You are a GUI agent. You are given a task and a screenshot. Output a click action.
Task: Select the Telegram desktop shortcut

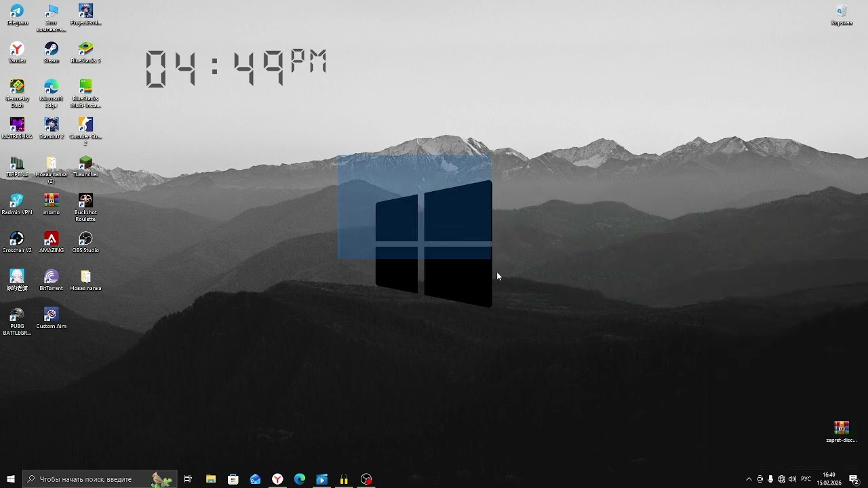pyautogui.click(x=17, y=15)
